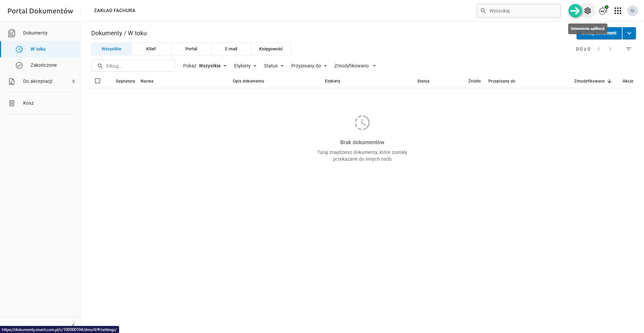644x333 pixels.
Task: Sort by Zmodyfikowano column arrow
Action: [609, 81]
